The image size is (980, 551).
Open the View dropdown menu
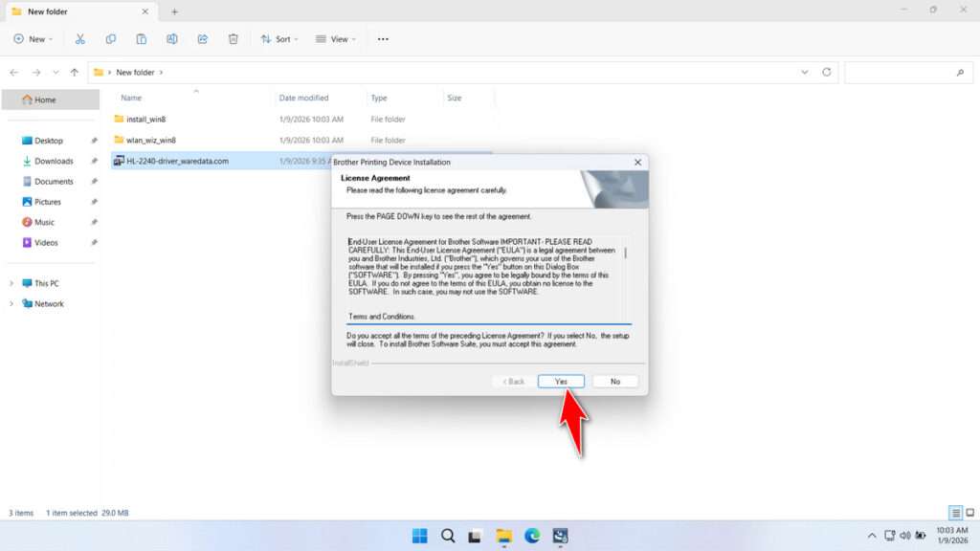336,39
